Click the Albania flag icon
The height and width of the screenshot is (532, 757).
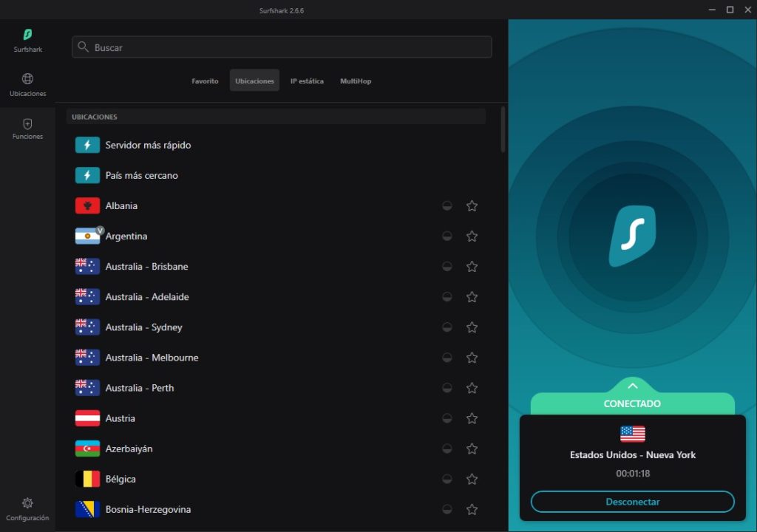tap(87, 206)
